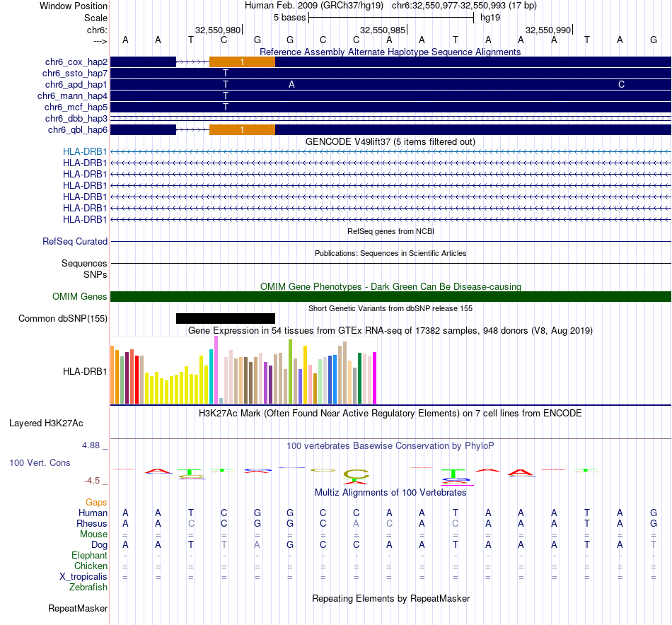The width and height of the screenshot is (672, 625).
Task: Click the Human species label
Action: tap(93, 513)
